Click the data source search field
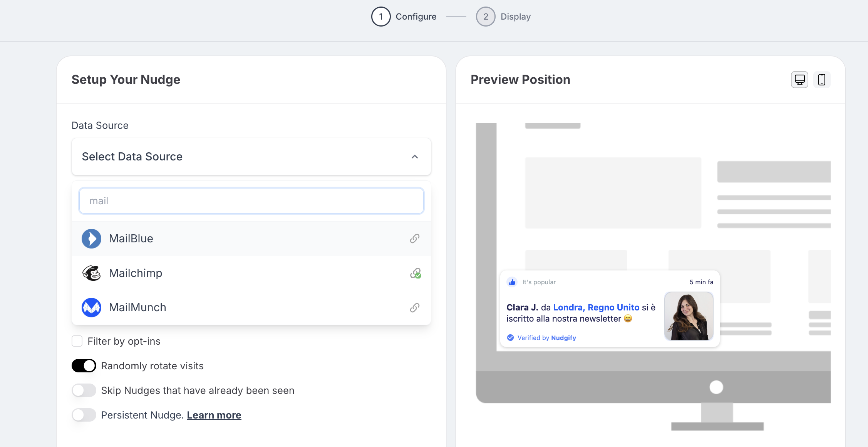Image resolution: width=868 pixels, height=447 pixels. click(x=251, y=201)
